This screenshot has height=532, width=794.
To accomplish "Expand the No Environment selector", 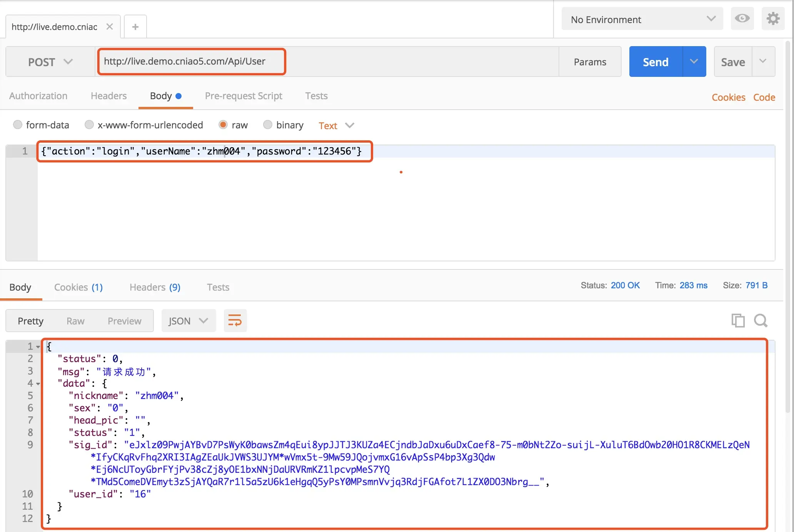I will tap(642, 19).
